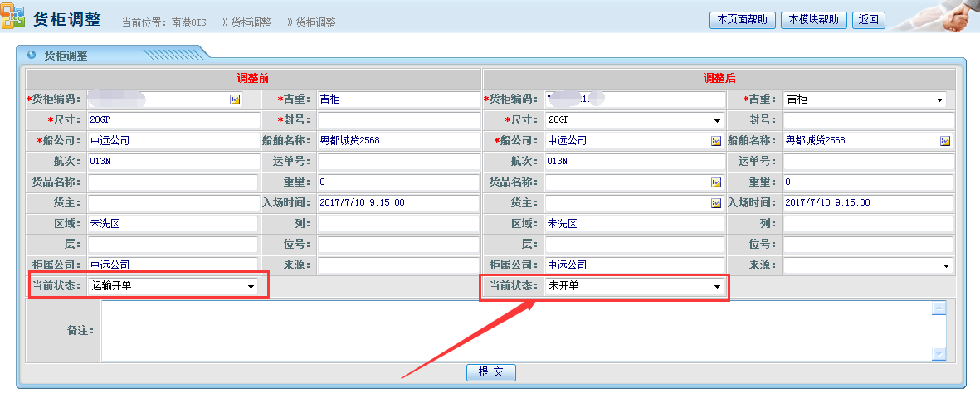Open 调整后 吉重 dropdown
The image size is (980, 398).
pos(939,100)
